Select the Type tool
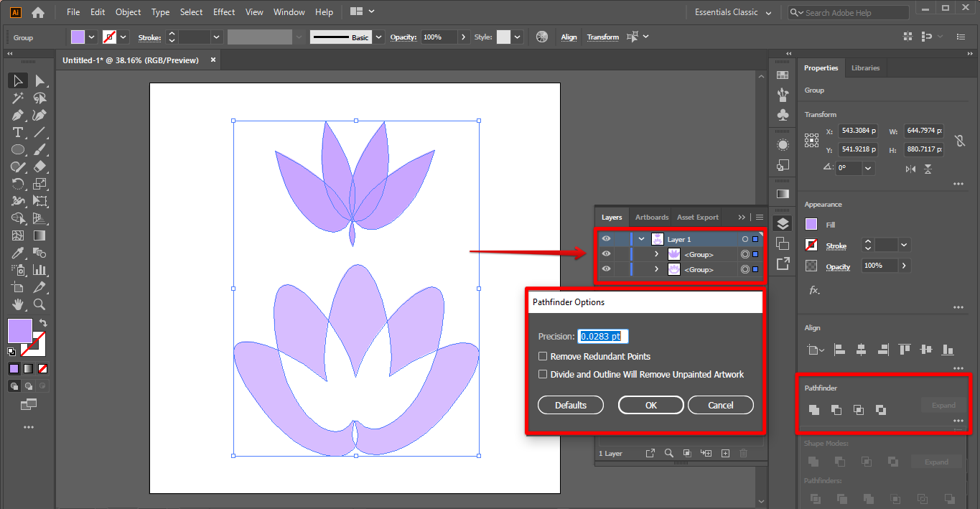 point(18,132)
